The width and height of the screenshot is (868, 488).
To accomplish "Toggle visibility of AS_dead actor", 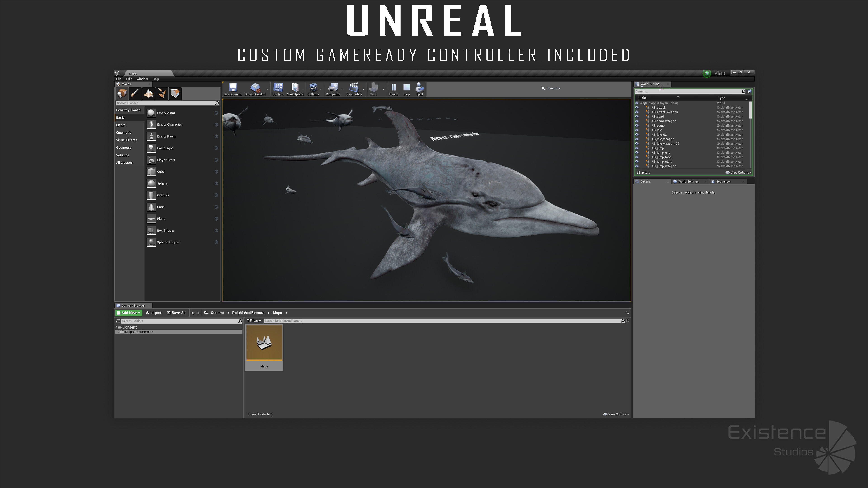I will tap(637, 117).
